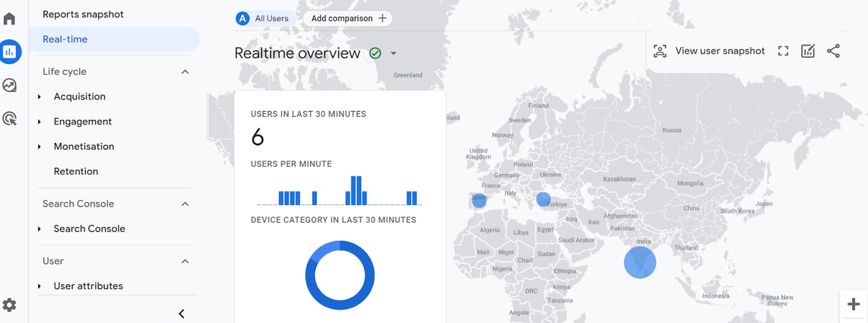Select the Reports bar-chart icon
Viewport: 868px width, 323px height.
(10, 52)
